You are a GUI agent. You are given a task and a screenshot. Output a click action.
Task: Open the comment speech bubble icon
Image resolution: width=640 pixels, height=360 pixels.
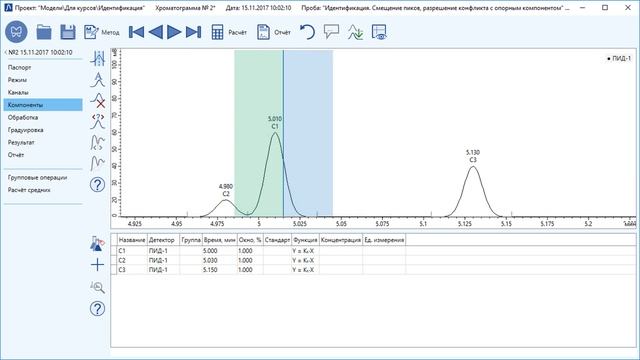[x=331, y=32]
